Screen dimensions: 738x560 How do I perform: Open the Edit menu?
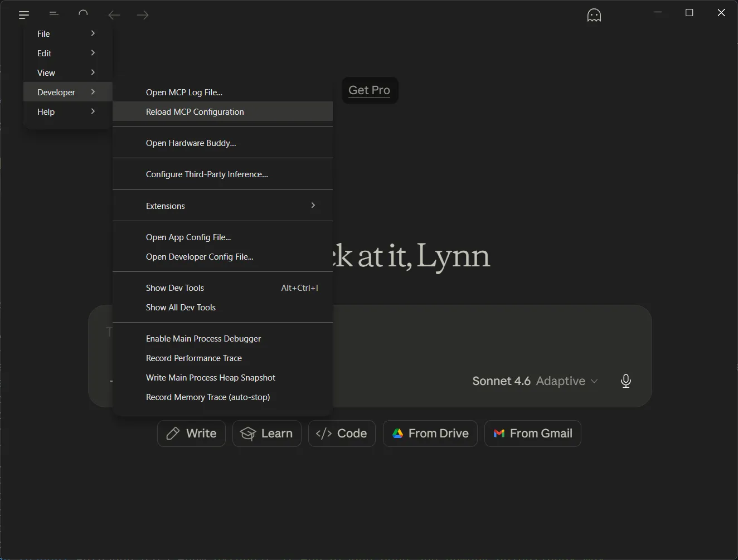(68, 53)
